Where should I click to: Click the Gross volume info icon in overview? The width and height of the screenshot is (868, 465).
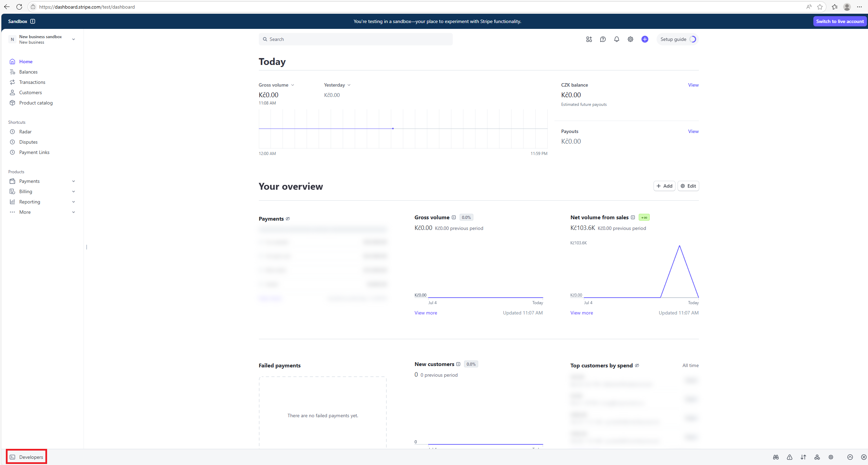pos(454,217)
